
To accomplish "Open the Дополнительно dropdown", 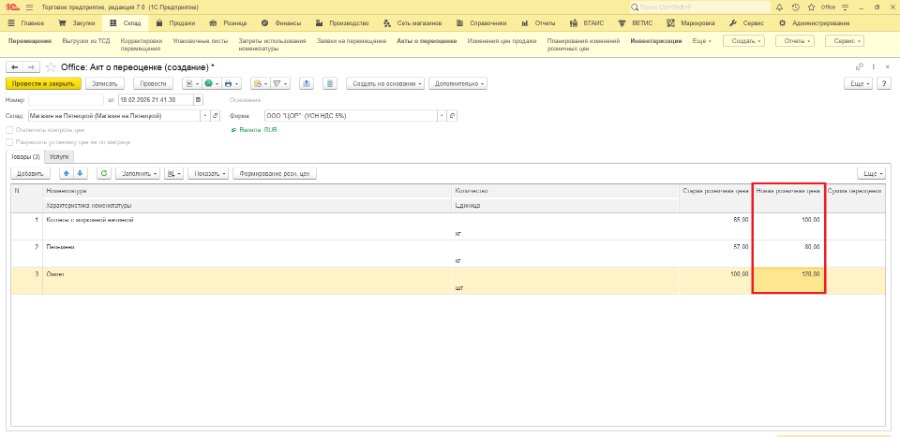I will 457,83.
